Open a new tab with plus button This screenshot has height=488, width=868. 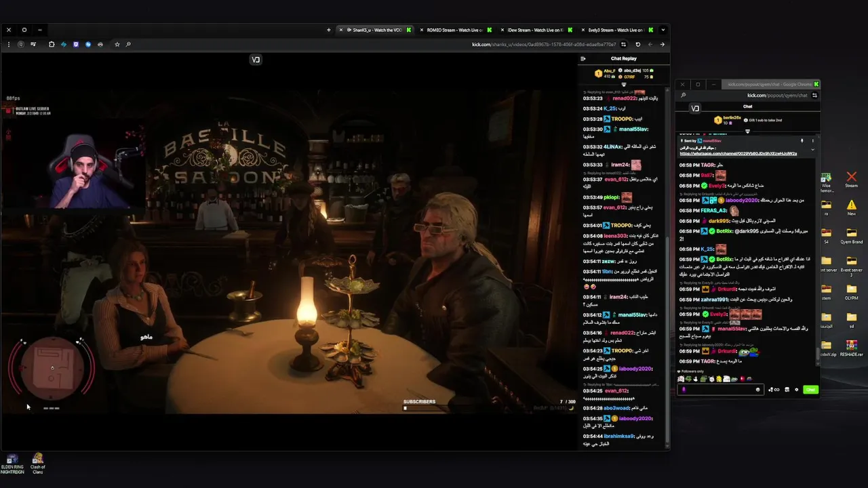(x=329, y=30)
